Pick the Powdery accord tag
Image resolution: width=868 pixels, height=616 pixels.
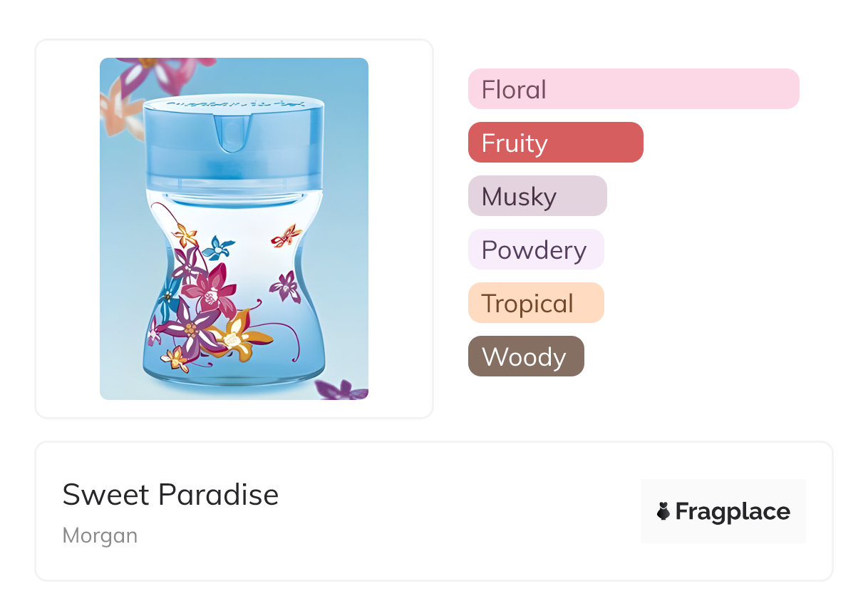coord(535,250)
